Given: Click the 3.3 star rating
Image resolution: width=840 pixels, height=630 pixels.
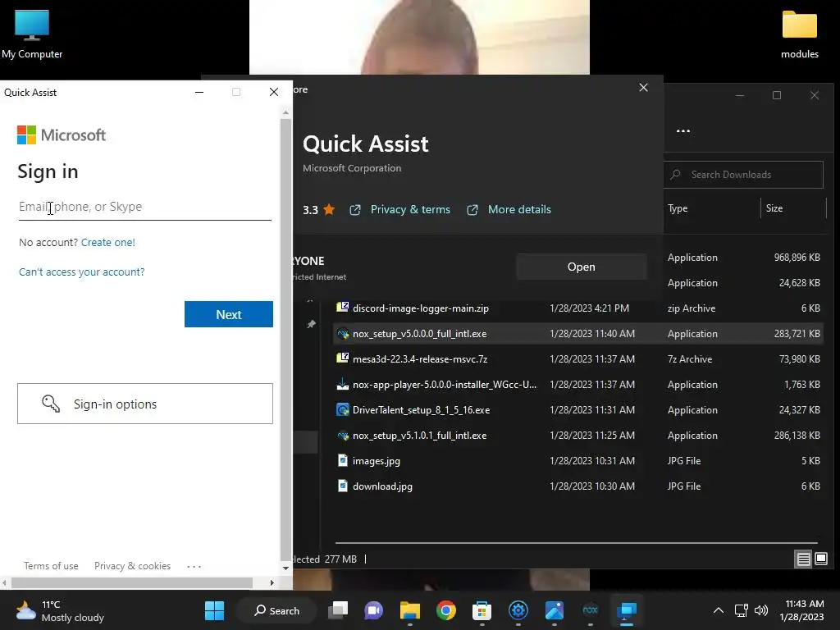Looking at the screenshot, I should coord(318,209).
